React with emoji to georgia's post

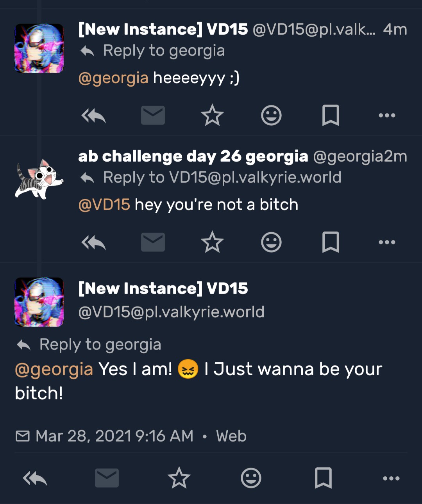click(x=271, y=242)
